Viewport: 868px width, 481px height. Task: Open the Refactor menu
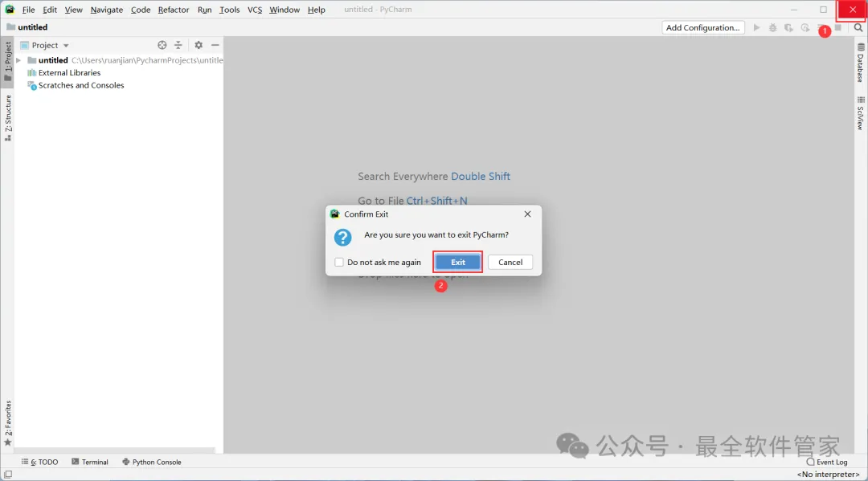[174, 10]
